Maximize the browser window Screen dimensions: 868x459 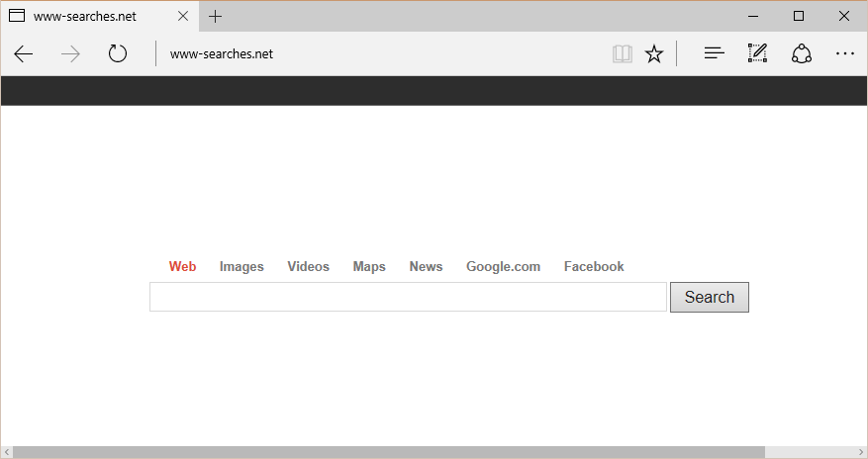(x=799, y=16)
